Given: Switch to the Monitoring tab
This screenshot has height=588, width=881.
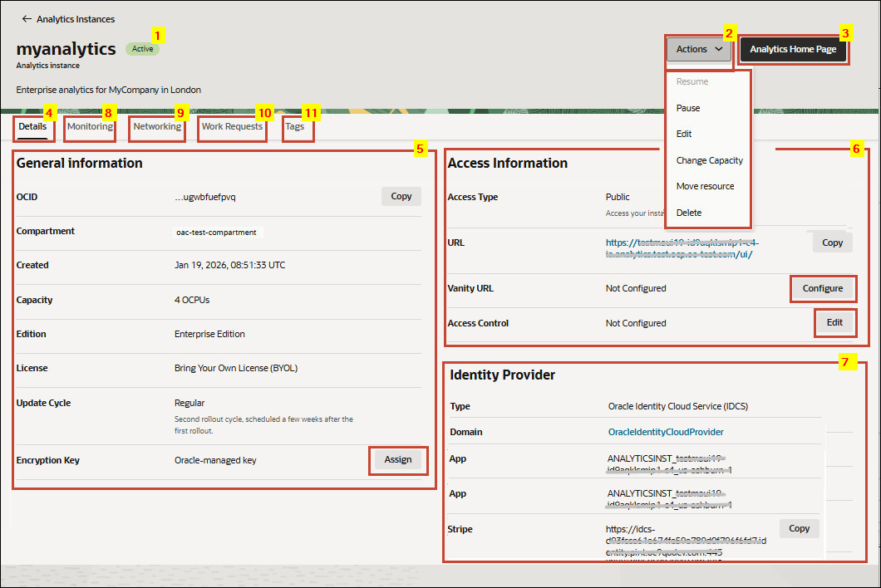Looking at the screenshot, I should click(x=89, y=127).
